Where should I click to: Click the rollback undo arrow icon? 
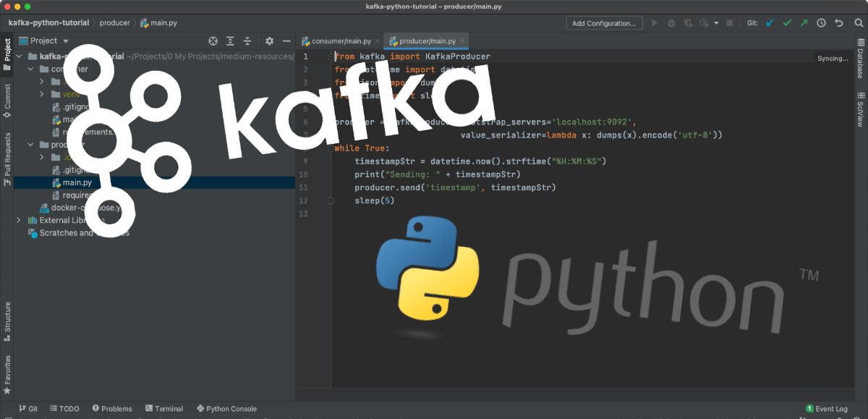tap(838, 23)
